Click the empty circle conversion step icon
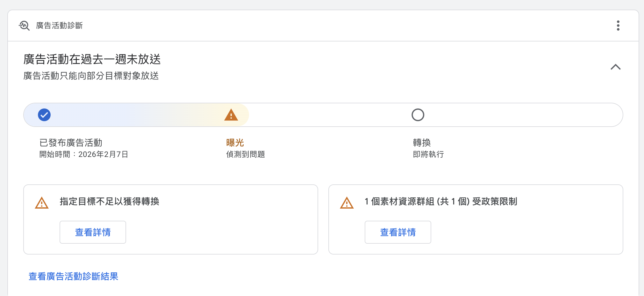 tap(418, 115)
